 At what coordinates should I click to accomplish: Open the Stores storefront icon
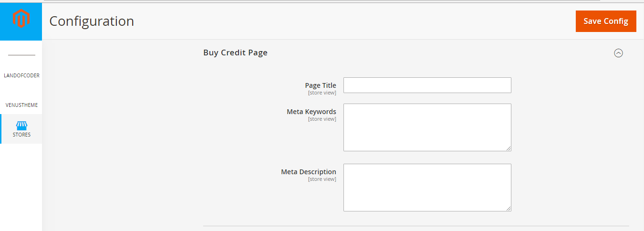pos(21,126)
